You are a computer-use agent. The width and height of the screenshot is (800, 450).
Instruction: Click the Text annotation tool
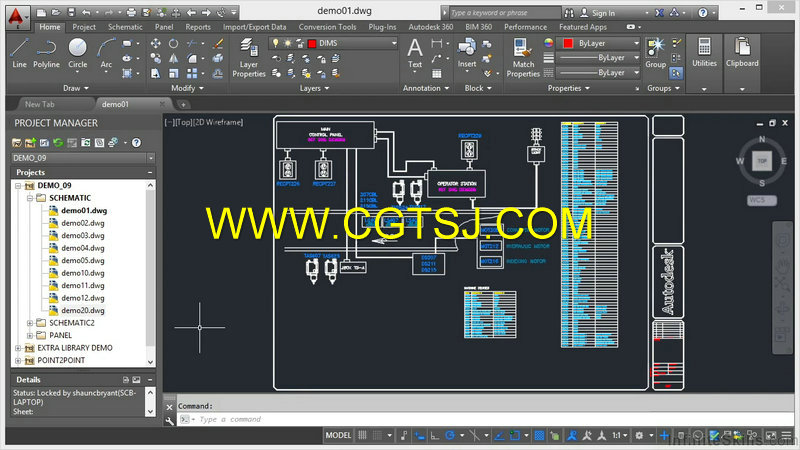pos(415,53)
